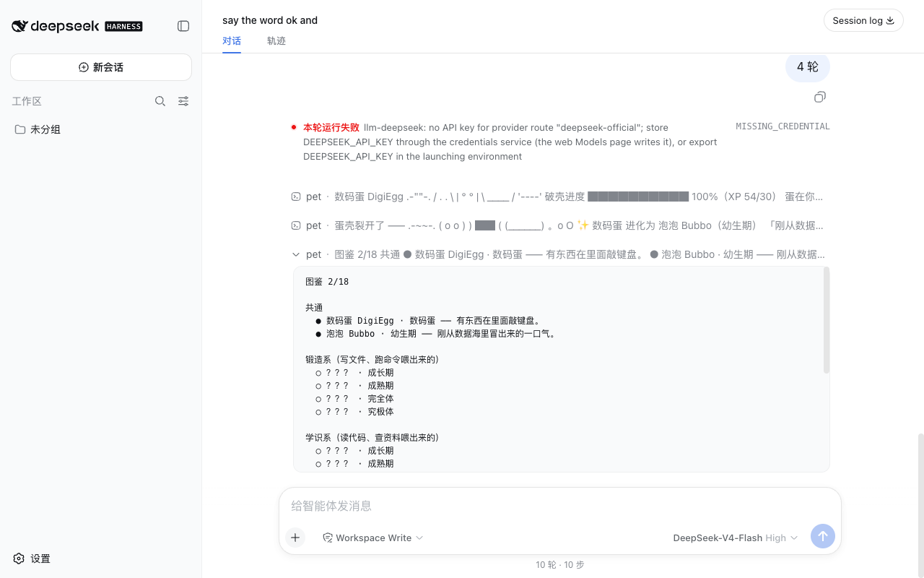Viewport: 924px width, 578px height.
Task: Click the HARNESS badge
Action: pyautogui.click(x=123, y=26)
